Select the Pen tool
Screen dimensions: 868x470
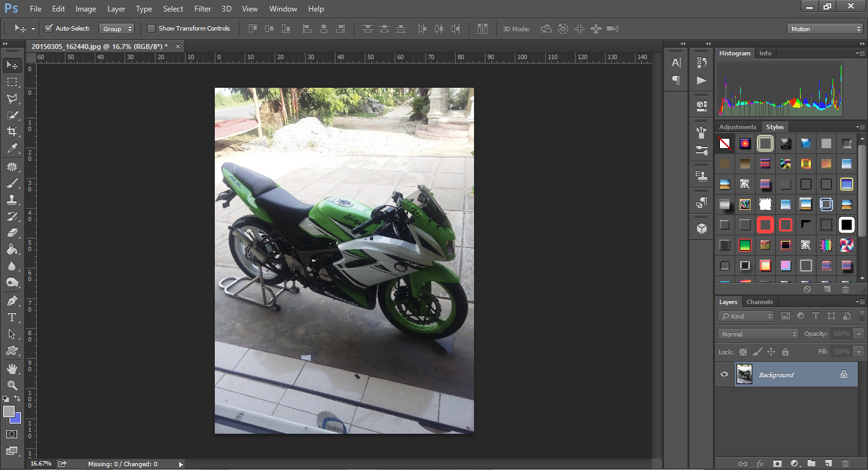[13, 300]
